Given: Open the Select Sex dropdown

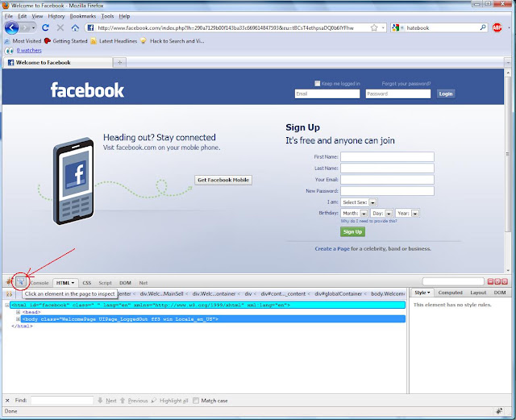Looking at the screenshot, I should [359, 202].
